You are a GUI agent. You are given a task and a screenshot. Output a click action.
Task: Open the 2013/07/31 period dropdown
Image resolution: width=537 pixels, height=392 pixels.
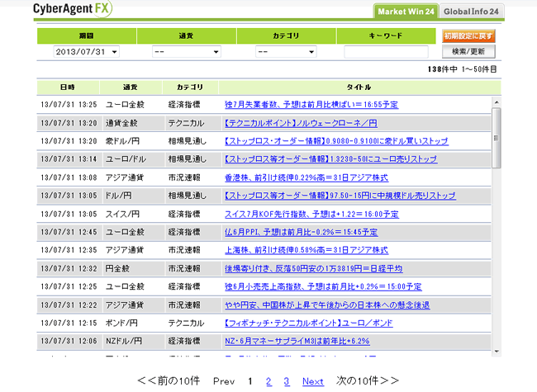86,52
